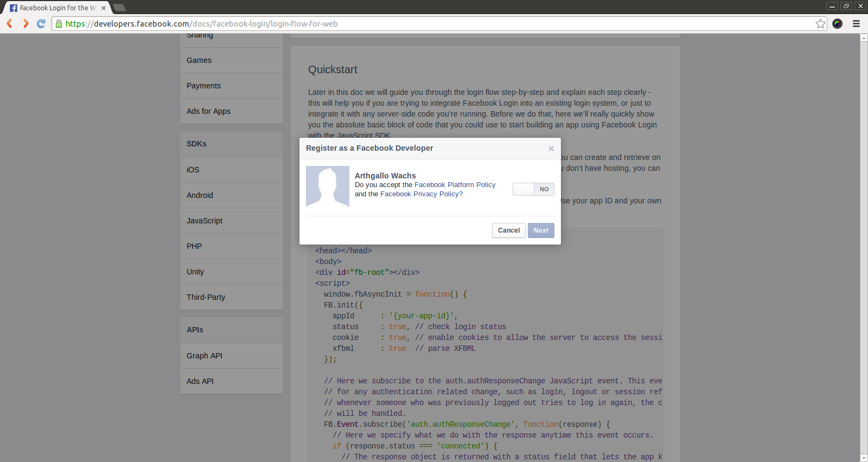Open Graph API in the sidebar

pyautogui.click(x=232, y=356)
